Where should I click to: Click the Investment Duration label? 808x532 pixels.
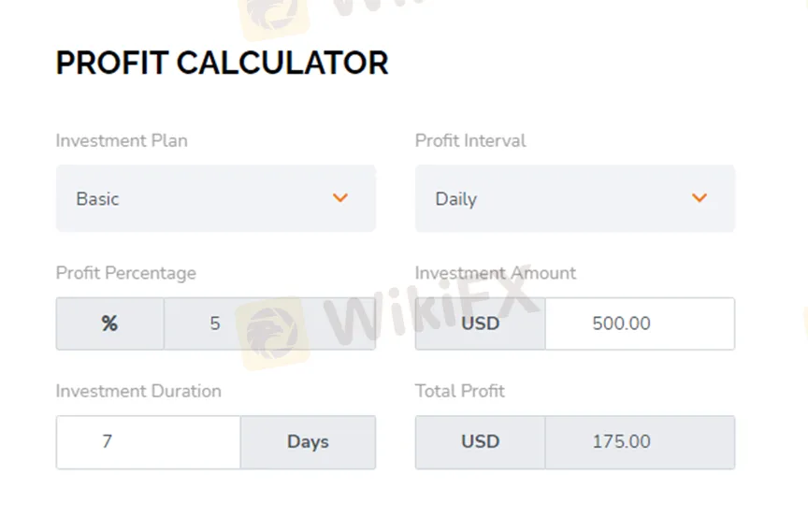tap(138, 391)
